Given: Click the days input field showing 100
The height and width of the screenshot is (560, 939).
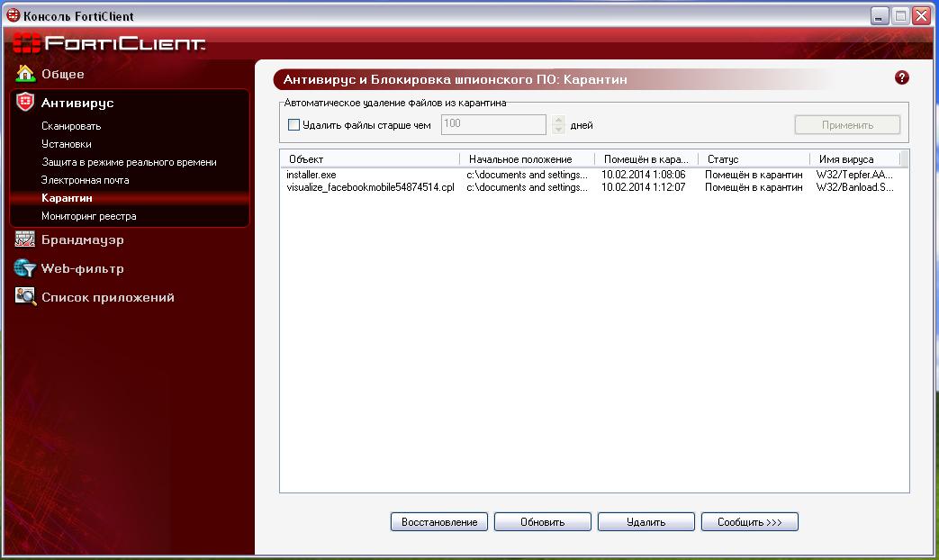Looking at the screenshot, I should (493, 124).
